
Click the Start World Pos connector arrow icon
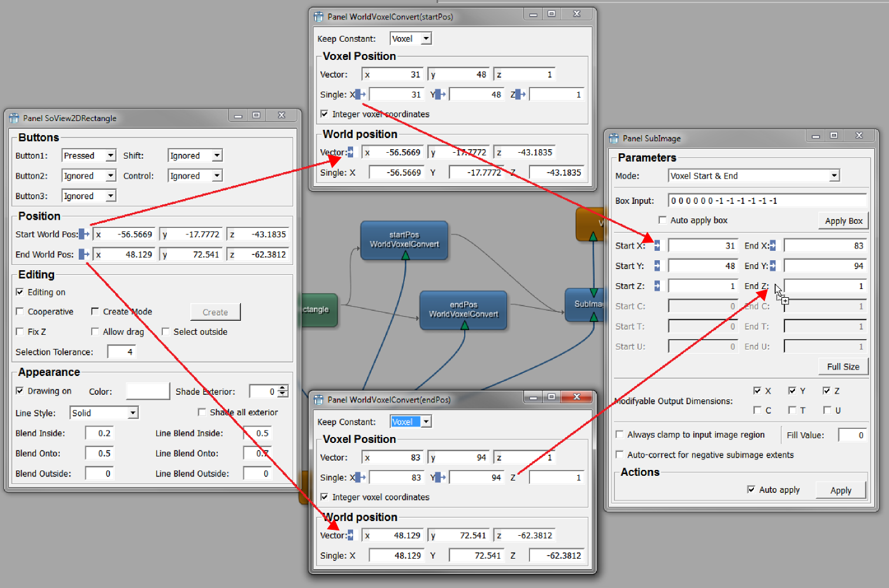(84, 234)
